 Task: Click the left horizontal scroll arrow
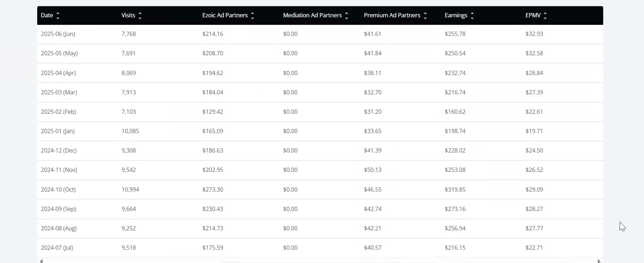[41, 261]
